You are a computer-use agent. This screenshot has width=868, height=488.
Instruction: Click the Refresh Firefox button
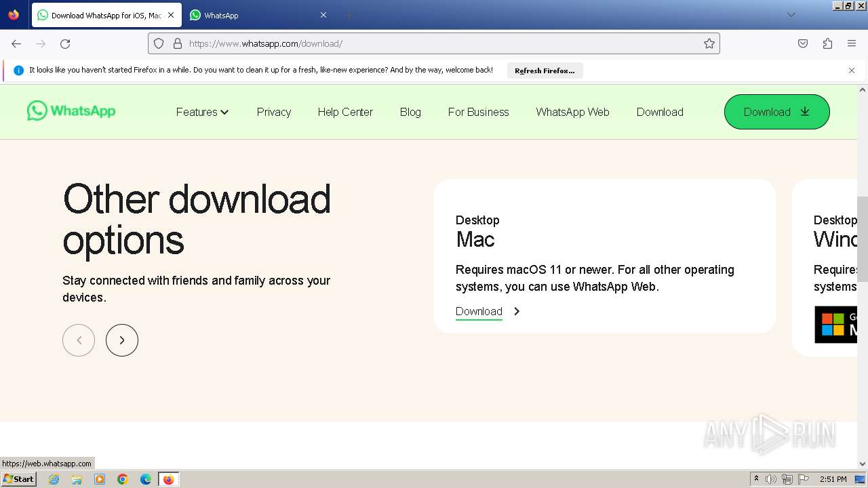[x=545, y=70]
